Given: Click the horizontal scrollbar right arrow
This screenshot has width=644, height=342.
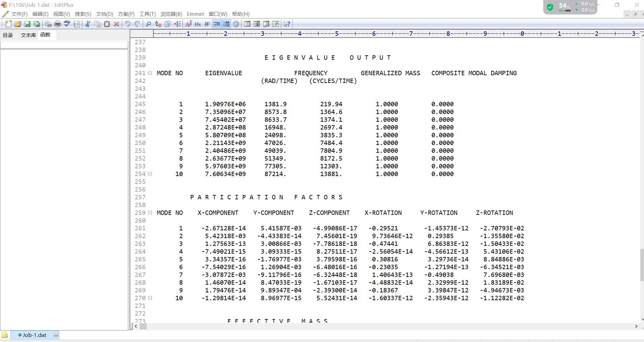Looking at the screenshot, I should pos(636,326).
